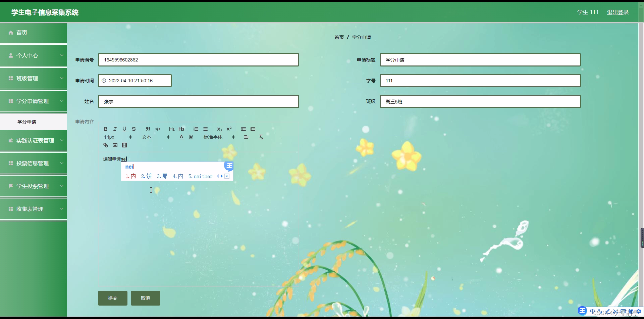This screenshot has width=644, height=319.
Task: Toggle bold formatting in the editor
Action: tap(105, 129)
